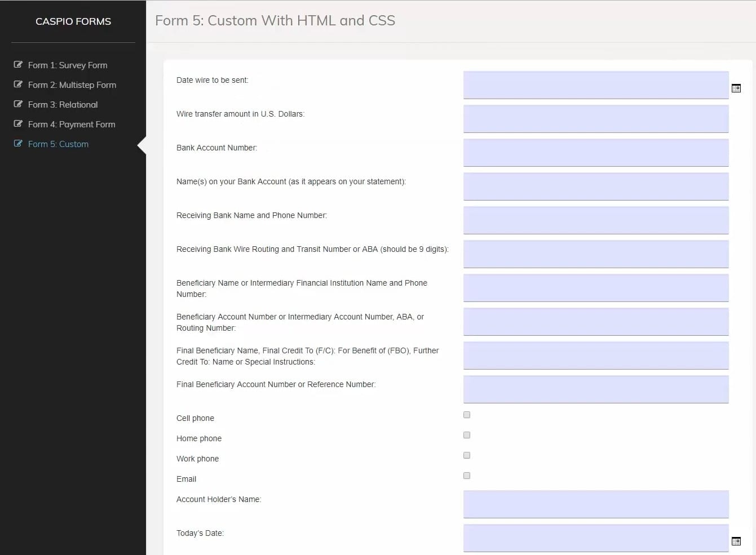Select the Email checkbox

[467, 476]
